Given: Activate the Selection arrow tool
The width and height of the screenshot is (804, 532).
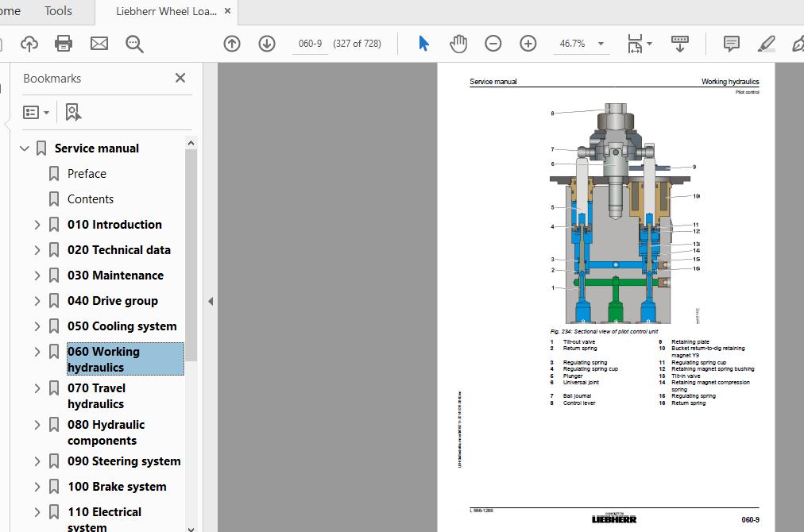Looking at the screenshot, I should coord(423,44).
